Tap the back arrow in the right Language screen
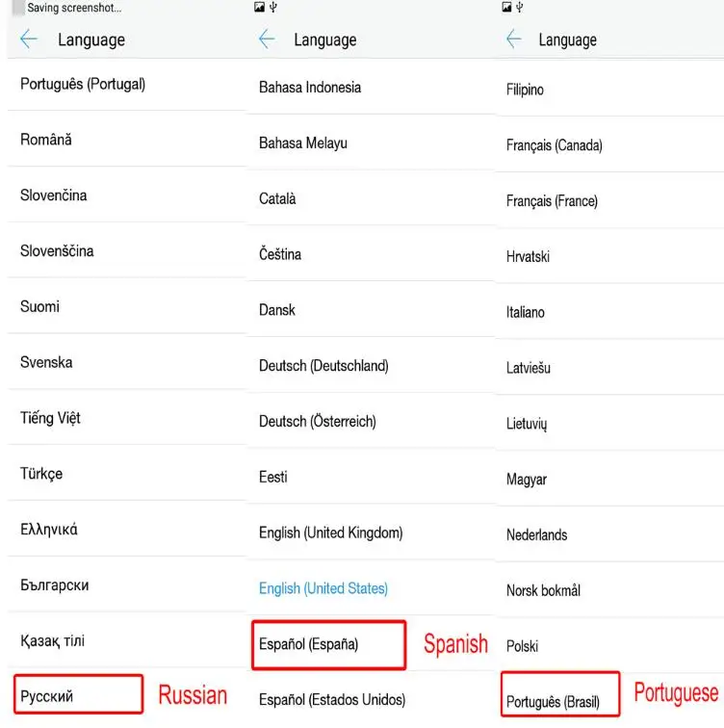Image resolution: width=724 pixels, height=728 pixels. [x=514, y=39]
